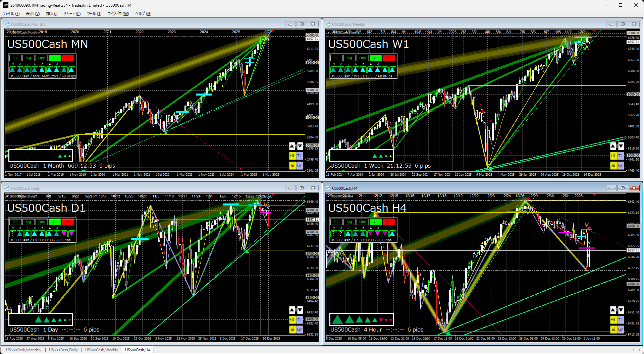Click the TL button in the Daily chart

pos(300,320)
